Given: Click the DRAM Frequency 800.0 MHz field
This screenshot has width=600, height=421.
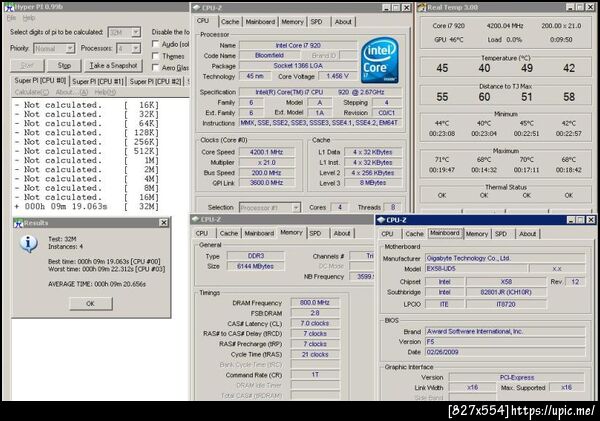Looking at the screenshot, I should click(315, 303).
